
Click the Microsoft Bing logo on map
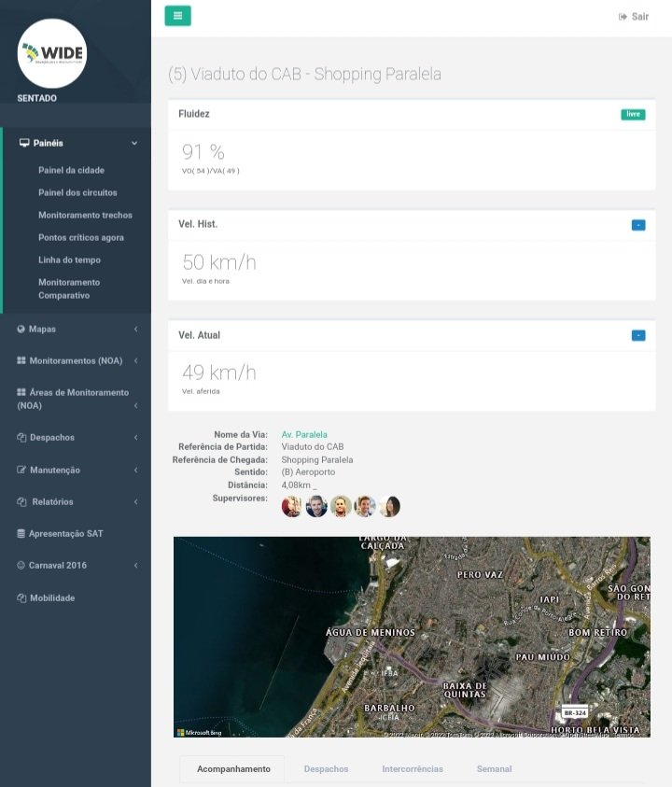[x=199, y=732]
